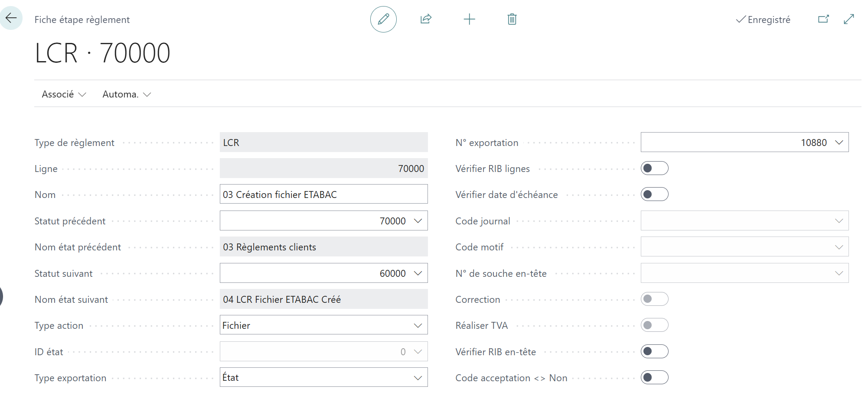This screenshot has height=402, width=868.
Task: Click the Nom text input field
Action: (323, 195)
